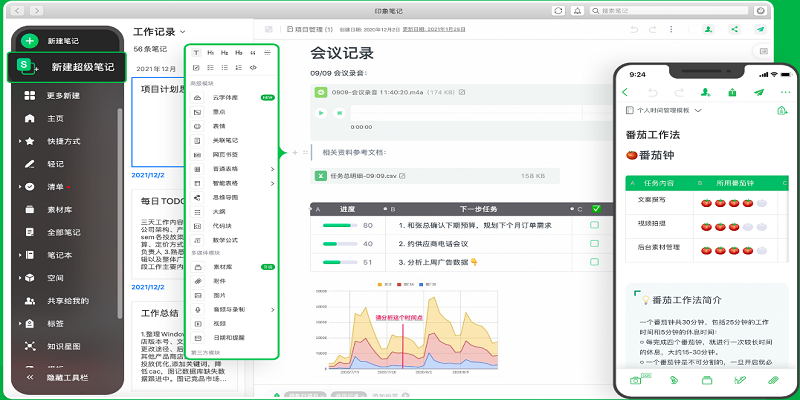Select 思维导图 from the insert menu
This screenshot has width=800, height=400.
pos(225,197)
